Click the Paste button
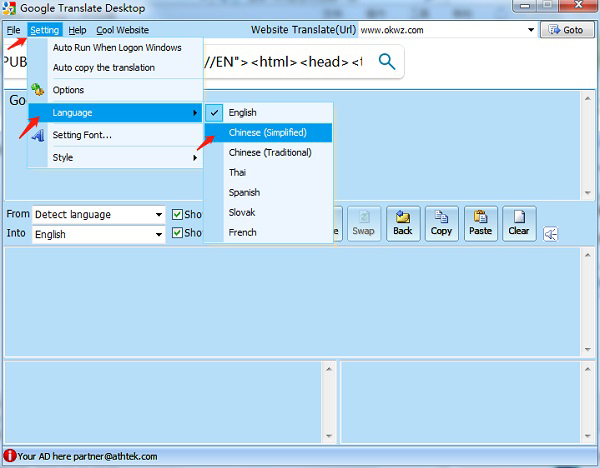The height and width of the screenshot is (468, 600). pyautogui.click(x=481, y=224)
